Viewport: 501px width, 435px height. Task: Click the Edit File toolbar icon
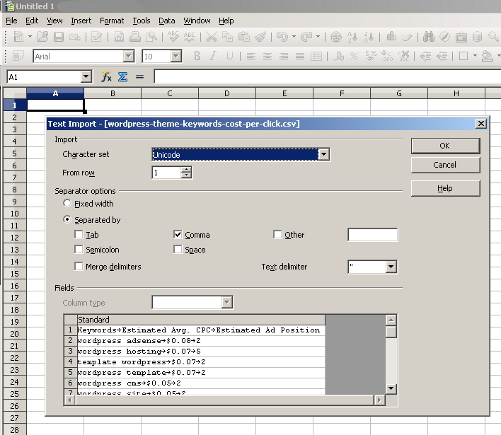pos(96,37)
